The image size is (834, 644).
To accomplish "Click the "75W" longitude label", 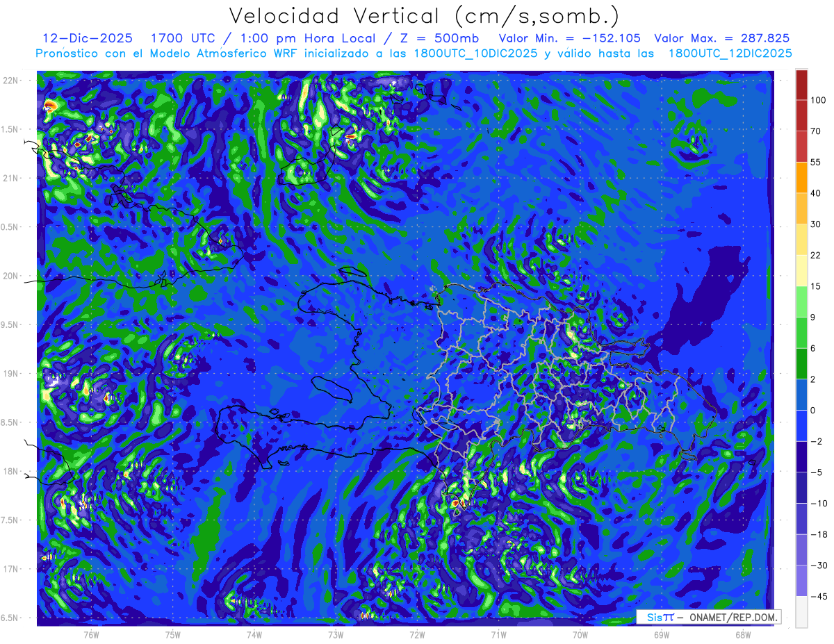I will click(172, 634).
